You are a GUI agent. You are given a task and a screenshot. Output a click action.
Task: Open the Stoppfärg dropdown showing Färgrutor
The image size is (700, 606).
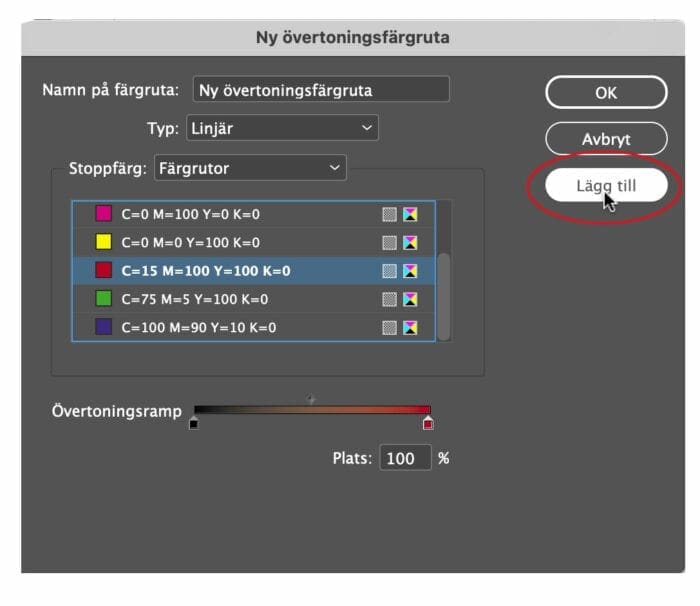[250, 168]
